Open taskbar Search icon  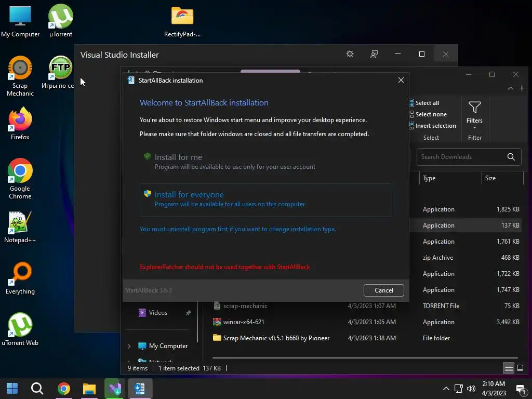(37, 389)
